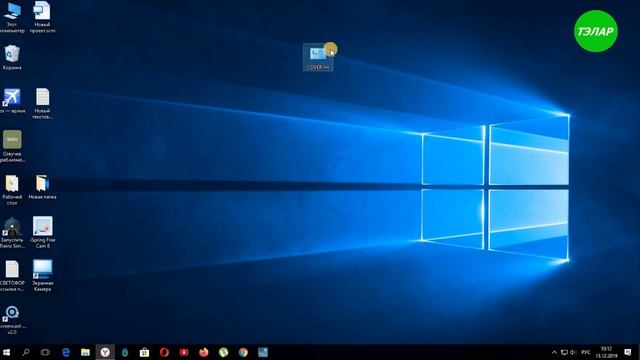Viewport: 640px width, 360px height.
Task: Select the WAV Озвучка audio file
Action: click(12, 146)
